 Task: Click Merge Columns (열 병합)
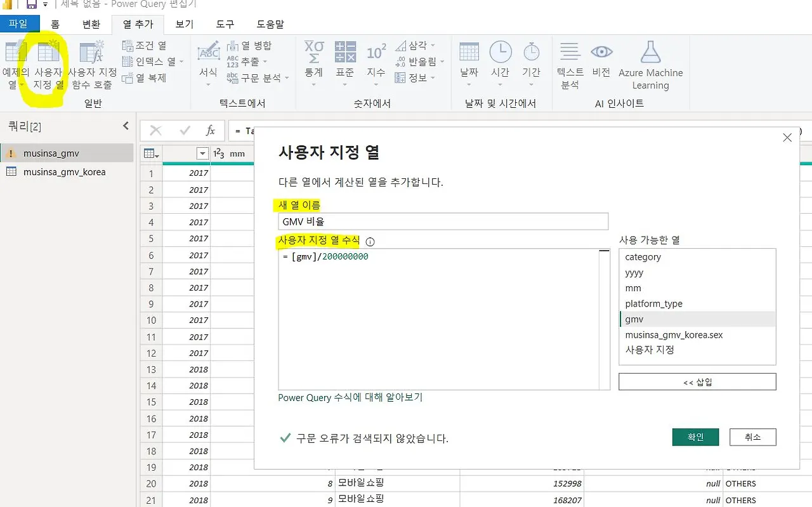[x=249, y=46]
